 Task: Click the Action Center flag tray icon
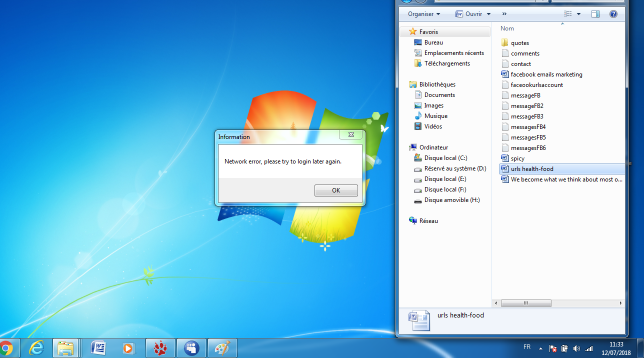[x=553, y=348]
